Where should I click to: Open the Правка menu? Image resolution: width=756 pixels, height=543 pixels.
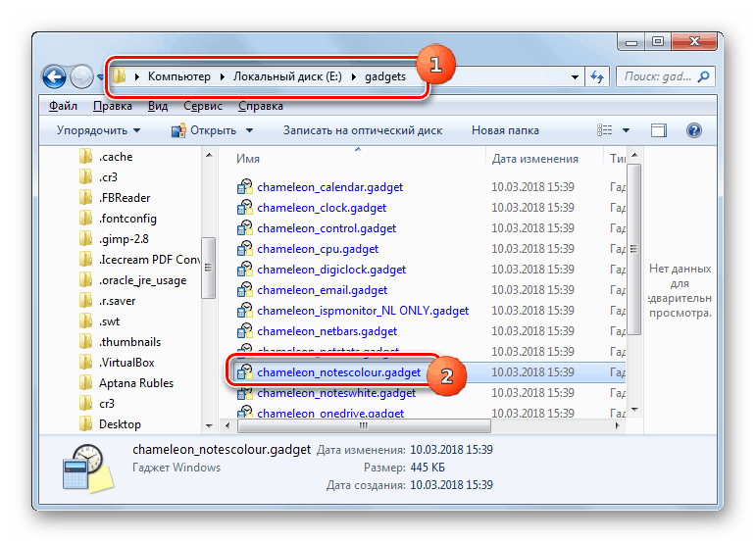113,106
